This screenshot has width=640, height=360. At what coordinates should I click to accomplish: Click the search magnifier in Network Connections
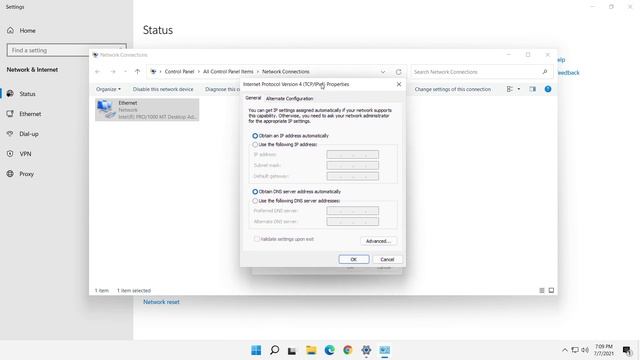[x=544, y=72]
